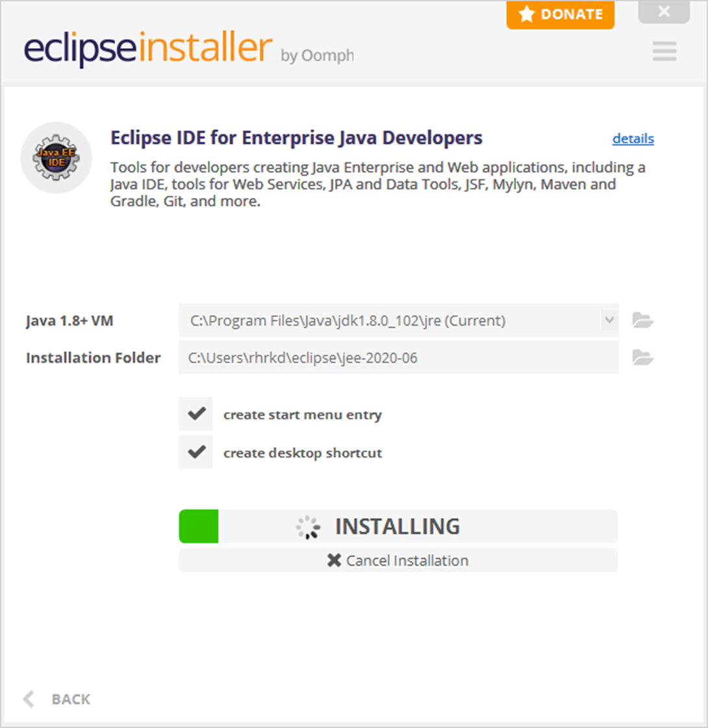Click the 'create desktop shortcut' label
The width and height of the screenshot is (708, 728).
click(x=303, y=452)
